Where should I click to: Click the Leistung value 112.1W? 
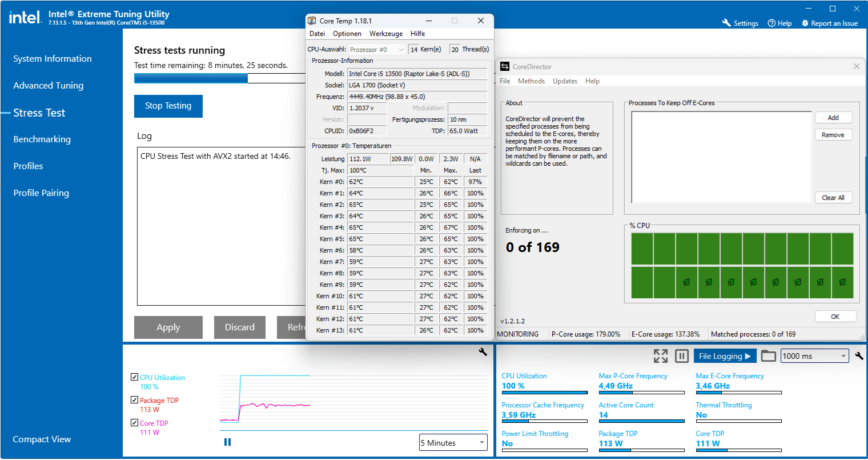tap(368, 159)
